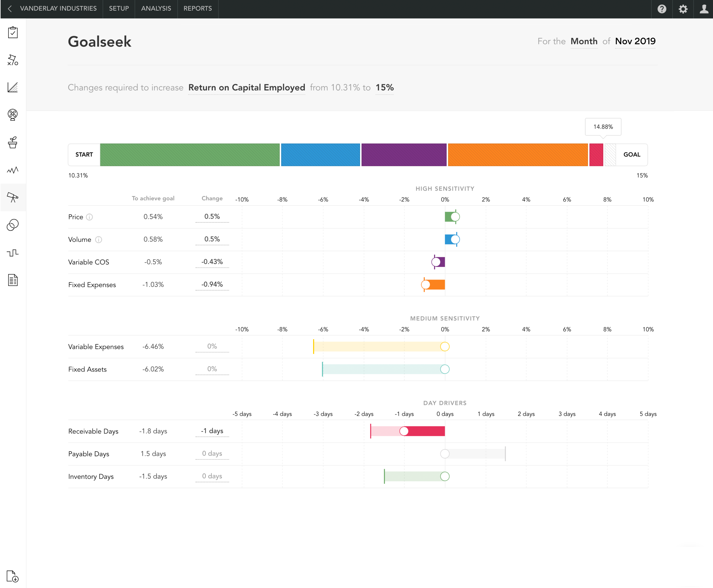The height and width of the screenshot is (588, 713).
Task: Open the flag goals sidebar icon
Action: pyautogui.click(x=13, y=60)
